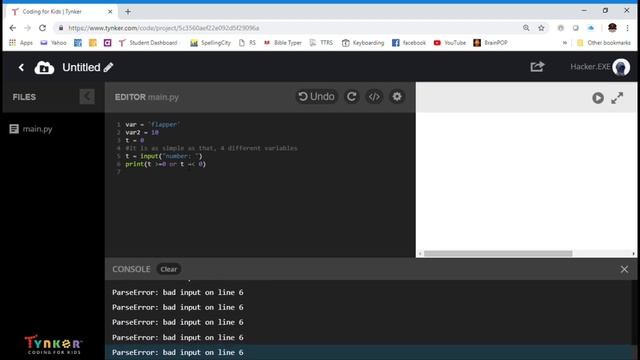Click the browser forward button

click(27, 28)
